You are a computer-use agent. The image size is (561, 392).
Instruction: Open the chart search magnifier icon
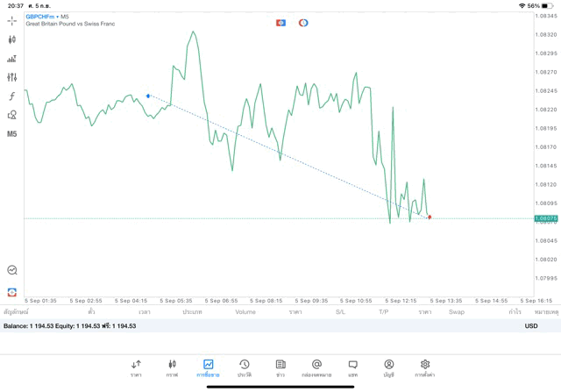[x=11, y=270]
